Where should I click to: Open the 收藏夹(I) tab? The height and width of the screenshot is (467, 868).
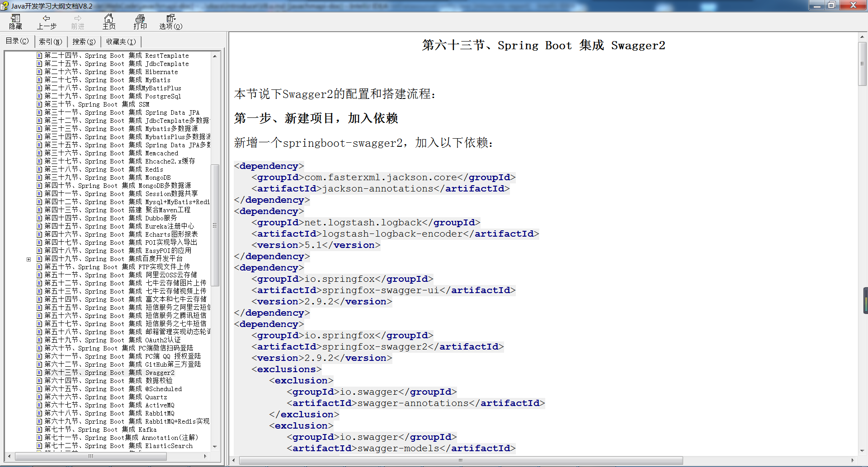(121, 42)
